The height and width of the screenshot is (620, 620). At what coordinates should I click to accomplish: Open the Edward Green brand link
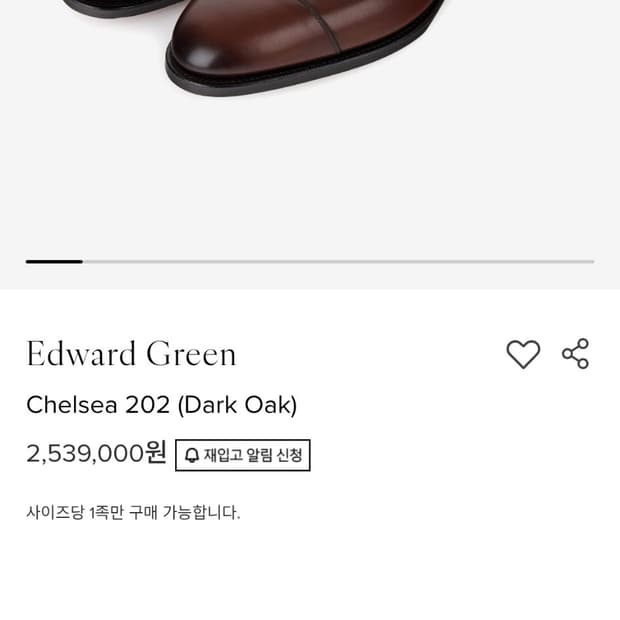click(x=131, y=353)
